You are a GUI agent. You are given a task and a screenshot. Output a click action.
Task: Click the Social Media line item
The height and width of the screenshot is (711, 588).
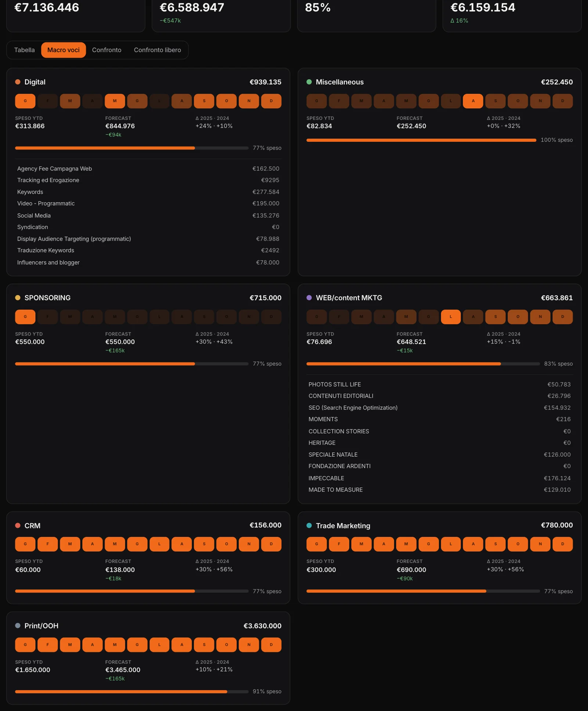pyautogui.click(x=148, y=216)
